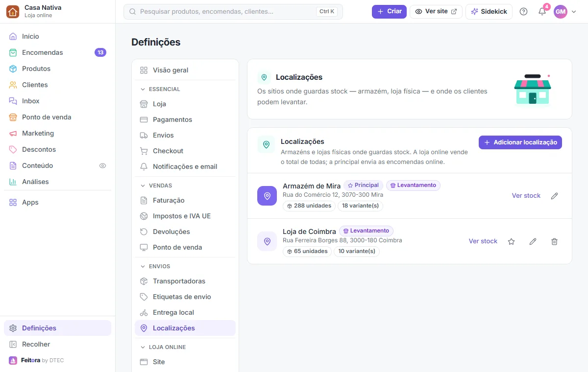Viewport: 588px width, 372px height.
Task: Click the storefront illustration in the Localizações banner
Action: point(533,89)
